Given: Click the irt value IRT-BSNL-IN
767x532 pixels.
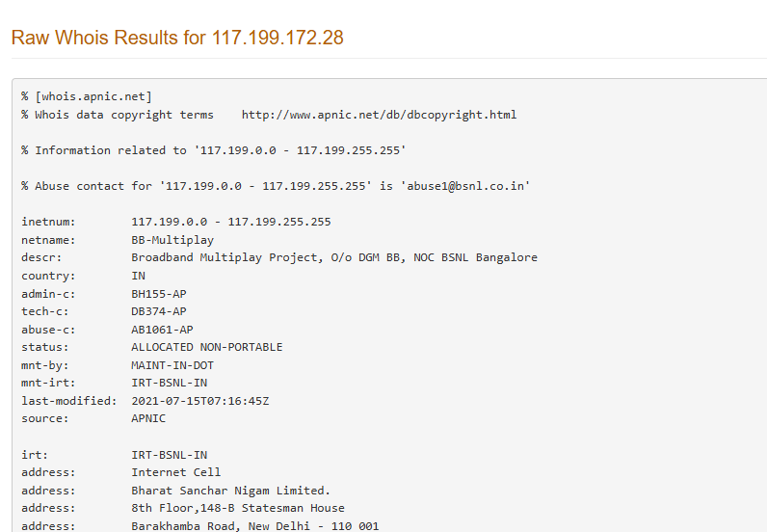Looking at the screenshot, I should 169,455.
